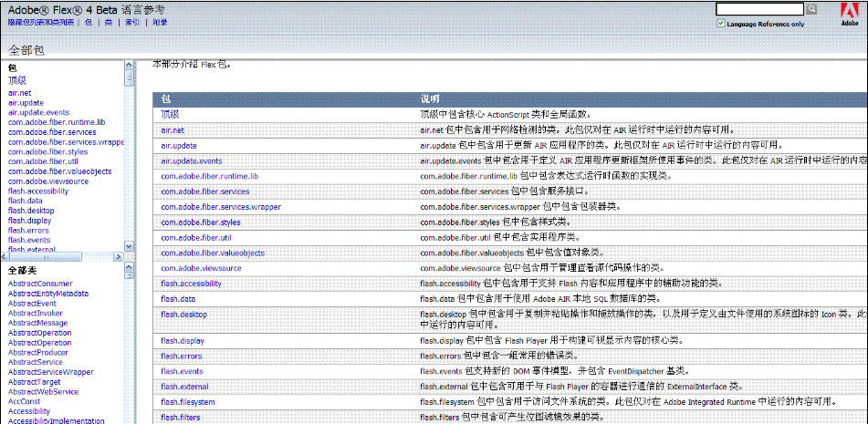Click description text '顶级中包含核心 ActionScript 类和全局函数'
Screen dimensions: 868x424
coord(507,114)
